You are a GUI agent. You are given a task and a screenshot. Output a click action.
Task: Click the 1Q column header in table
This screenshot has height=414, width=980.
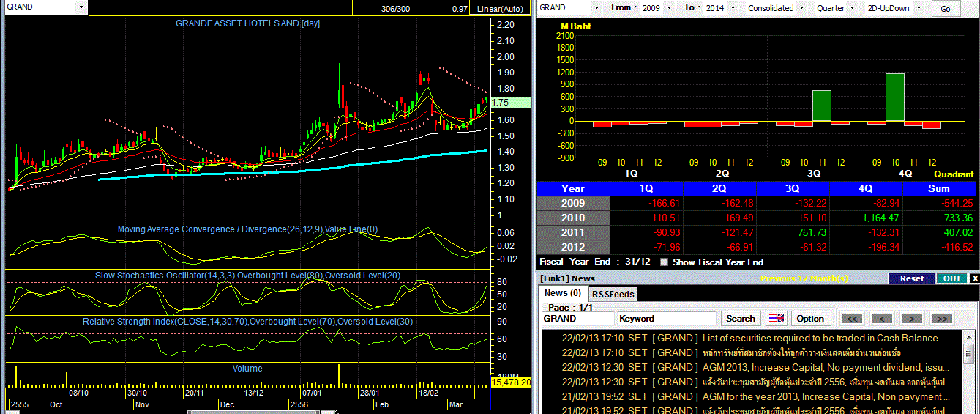tap(646, 188)
